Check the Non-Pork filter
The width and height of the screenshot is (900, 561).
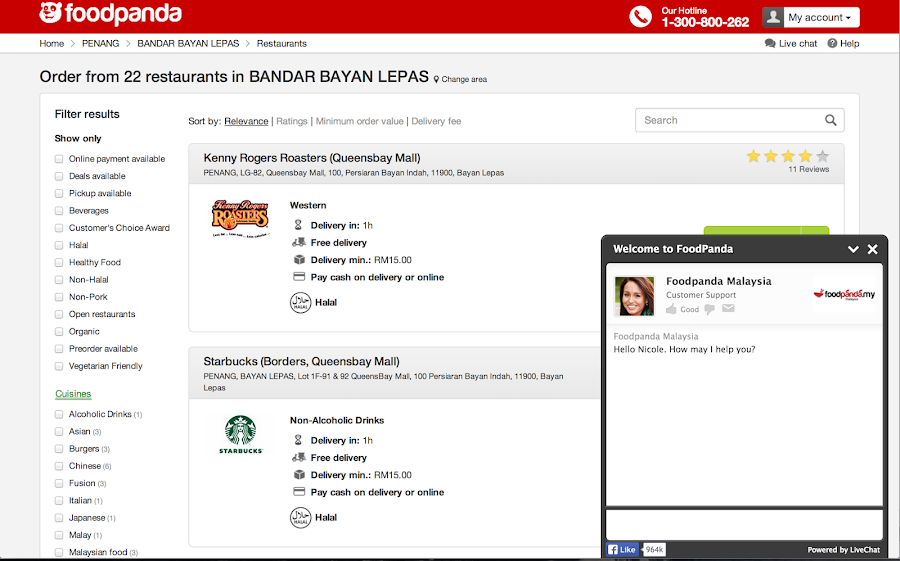pos(59,297)
